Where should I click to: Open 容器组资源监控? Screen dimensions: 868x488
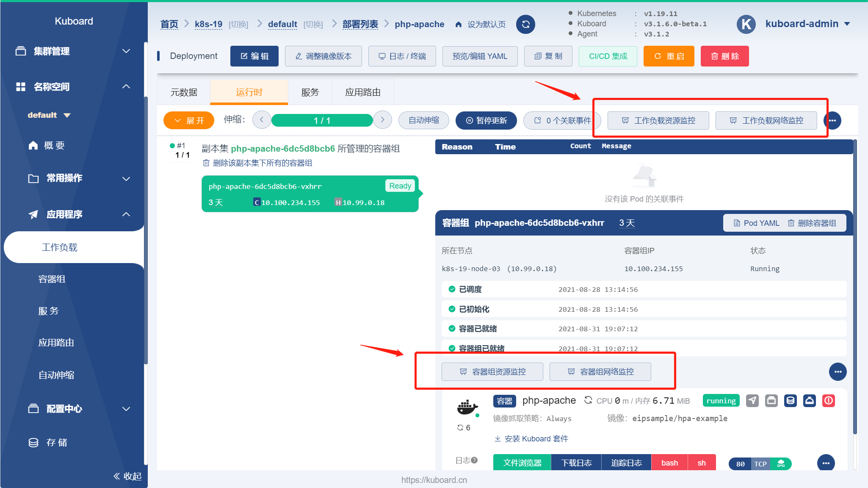coord(492,372)
